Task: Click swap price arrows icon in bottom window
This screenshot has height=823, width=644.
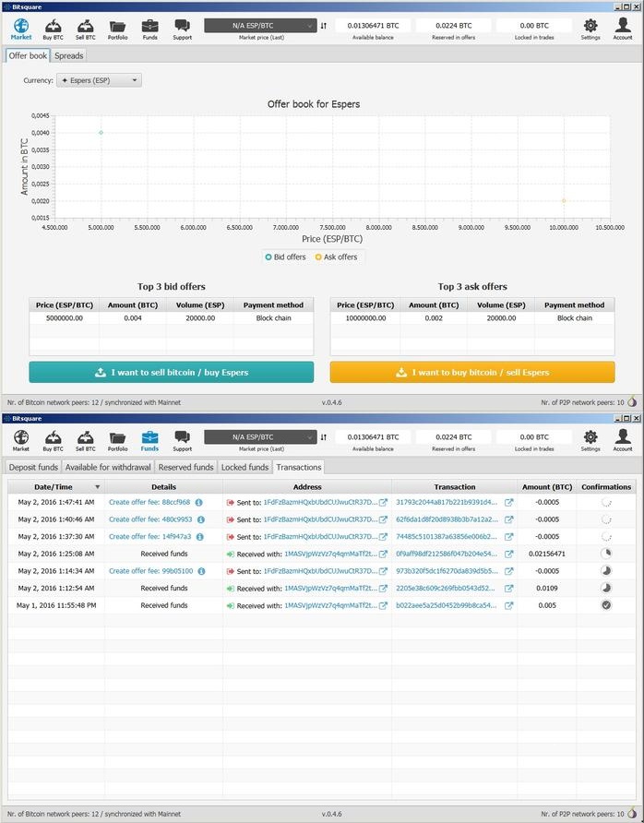Action: click(323, 437)
